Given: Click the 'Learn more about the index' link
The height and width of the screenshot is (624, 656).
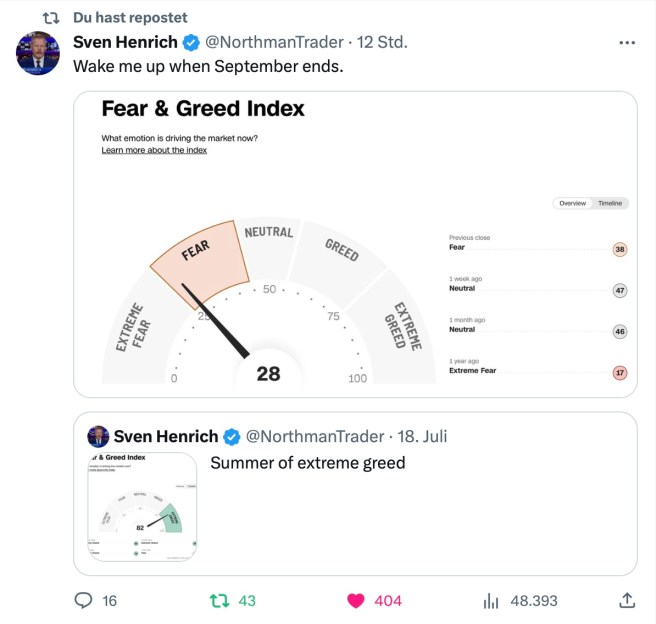Looking at the screenshot, I should click(154, 150).
